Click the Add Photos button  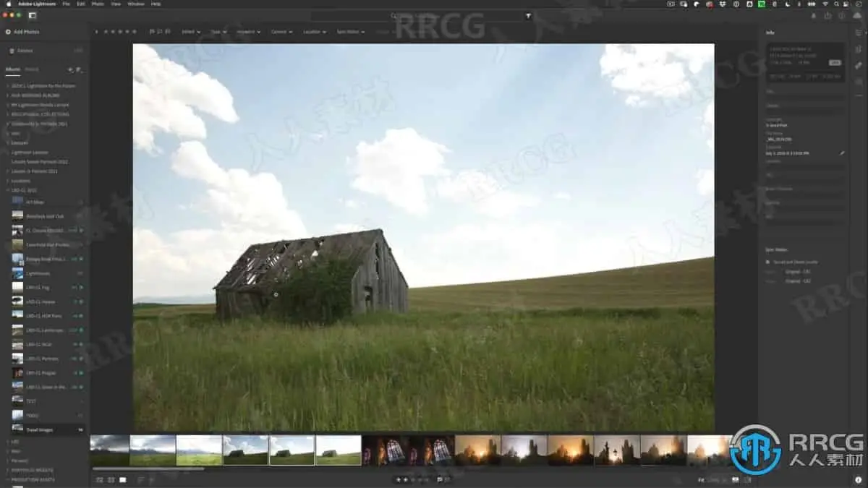click(22, 32)
